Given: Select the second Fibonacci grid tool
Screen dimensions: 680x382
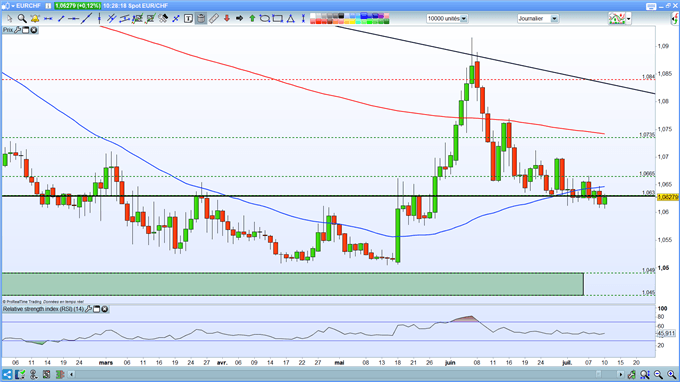Looking at the screenshot, I should click(150, 19).
